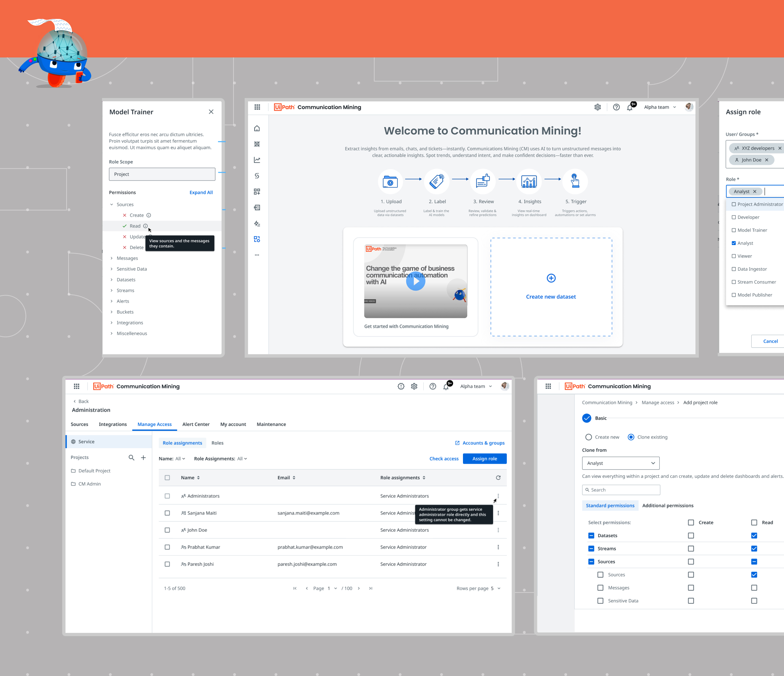Click the home icon in left sidebar
Image resolution: width=784 pixels, height=676 pixels.
(257, 128)
